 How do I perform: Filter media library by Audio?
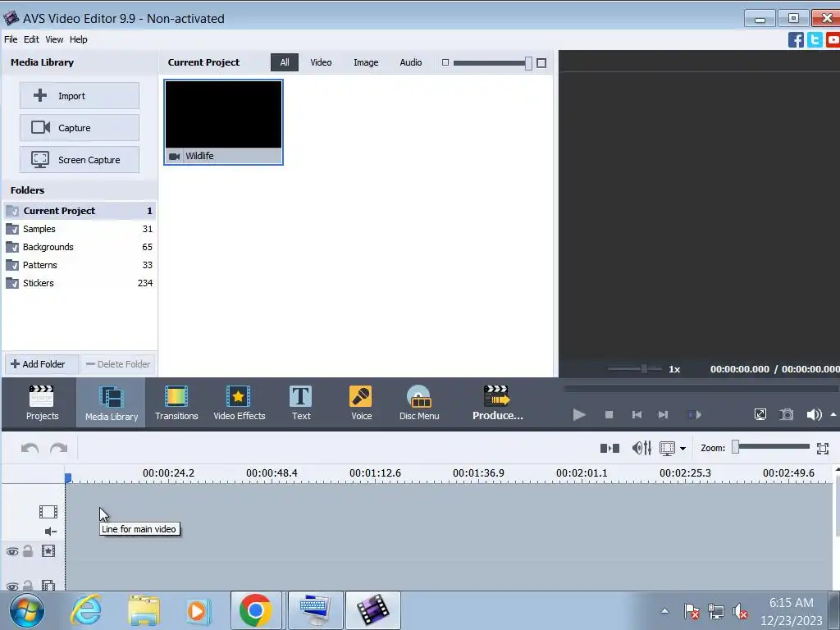(411, 62)
